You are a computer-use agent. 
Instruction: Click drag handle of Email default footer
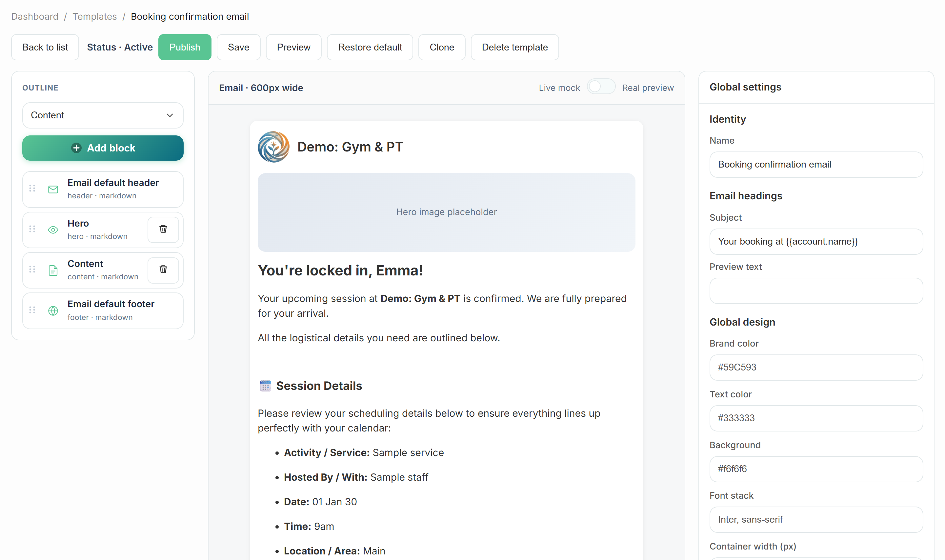click(x=32, y=310)
